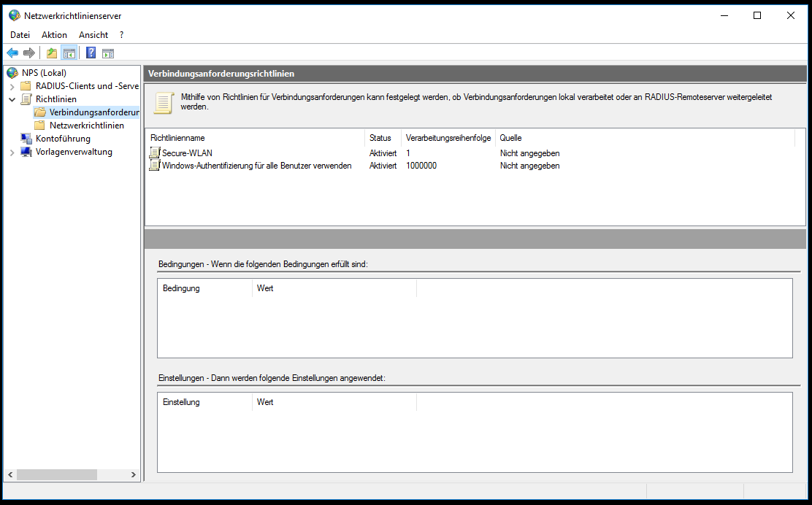
Task: Click the left arrow of tree scrollbar
Action: [9, 474]
